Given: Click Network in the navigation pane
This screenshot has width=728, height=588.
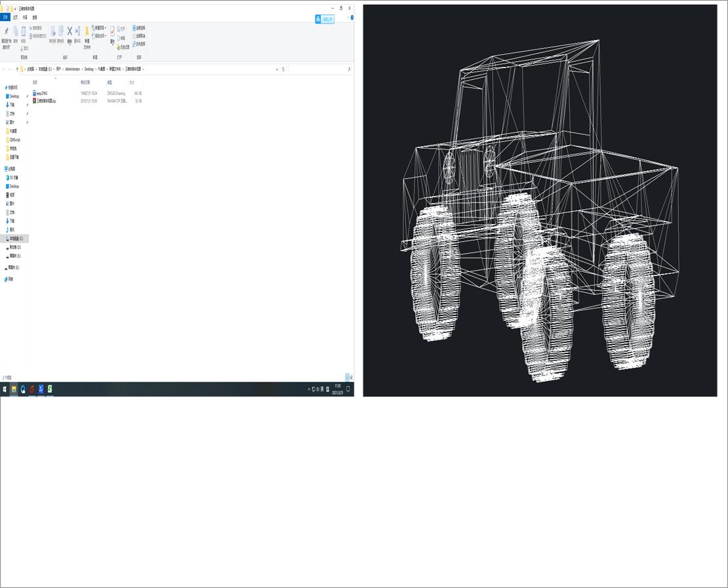Looking at the screenshot, I should 9,279.
